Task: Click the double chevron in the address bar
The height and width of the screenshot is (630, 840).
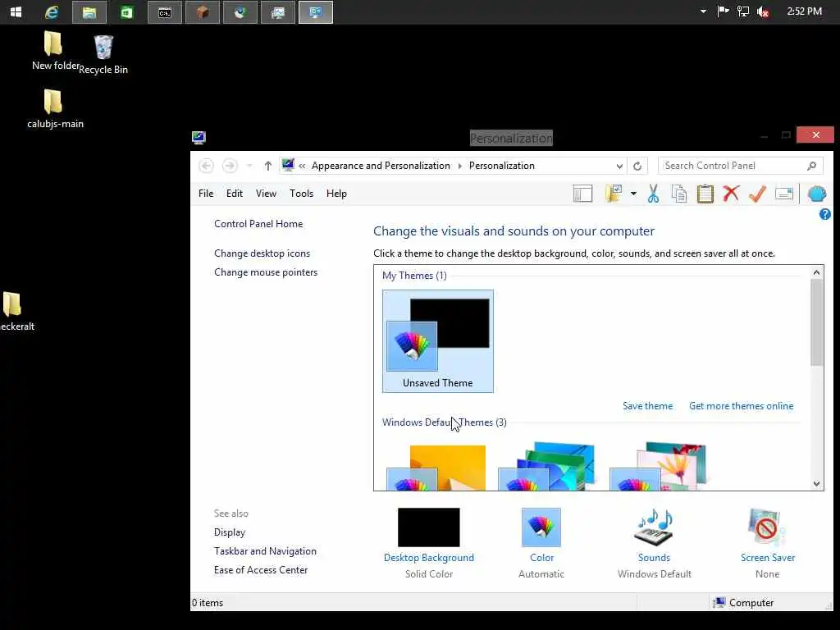Action: [302, 166]
